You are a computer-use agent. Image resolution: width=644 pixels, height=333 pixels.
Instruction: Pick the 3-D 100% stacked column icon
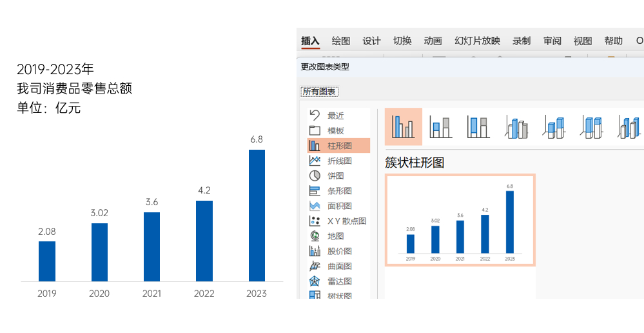pos(591,126)
